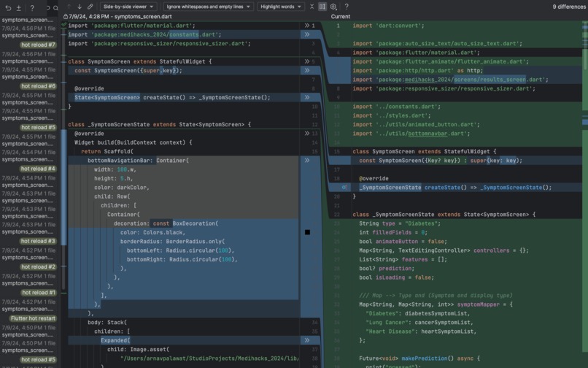
Task: Apply the change for the flutter/material.dart import line
Action: pyautogui.click(x=307, y=26)
